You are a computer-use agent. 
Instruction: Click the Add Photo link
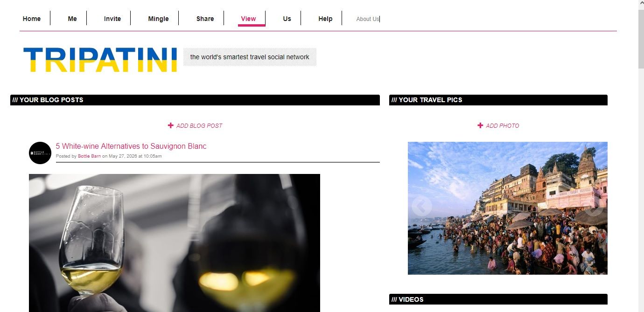tap(503, 125)
